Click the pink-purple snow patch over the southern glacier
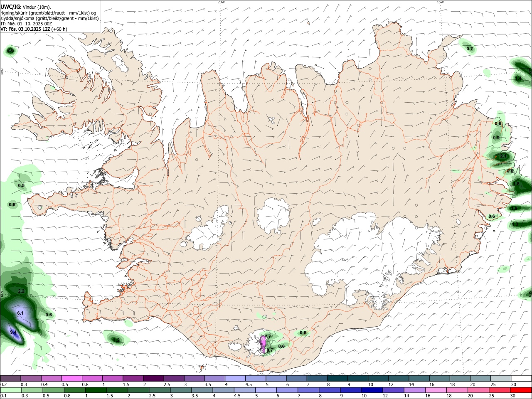The height and width of the screenshot is (399, 532). tap(263, 344)
